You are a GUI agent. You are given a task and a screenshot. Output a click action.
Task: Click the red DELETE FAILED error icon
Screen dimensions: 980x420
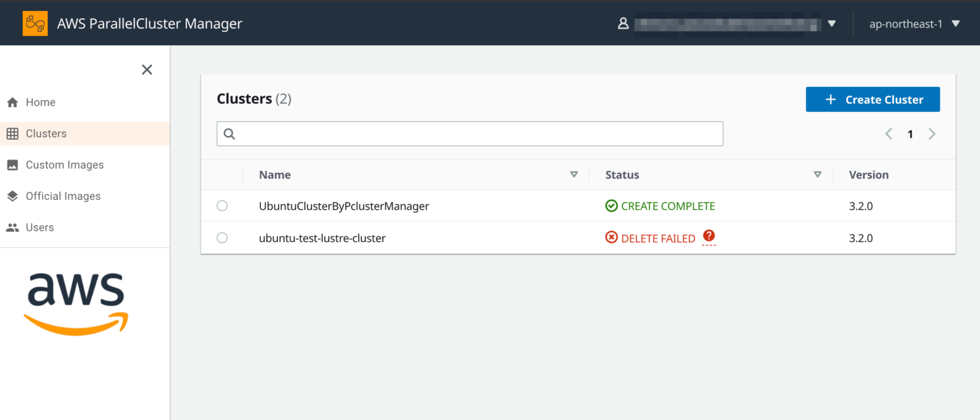[612, 237]
